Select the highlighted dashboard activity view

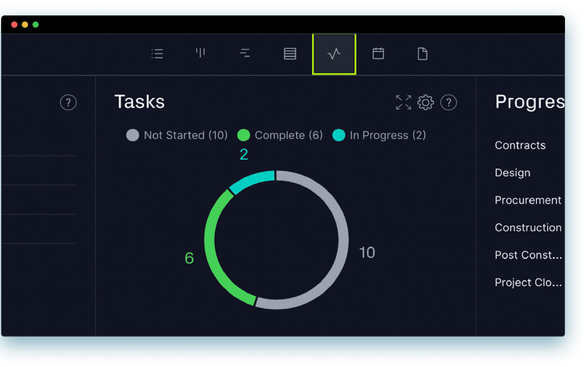(x=334, y=53)
